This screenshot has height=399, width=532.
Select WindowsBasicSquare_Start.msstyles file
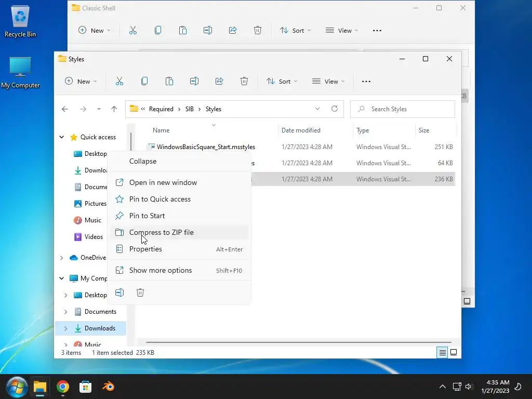(x=206, y=147)
